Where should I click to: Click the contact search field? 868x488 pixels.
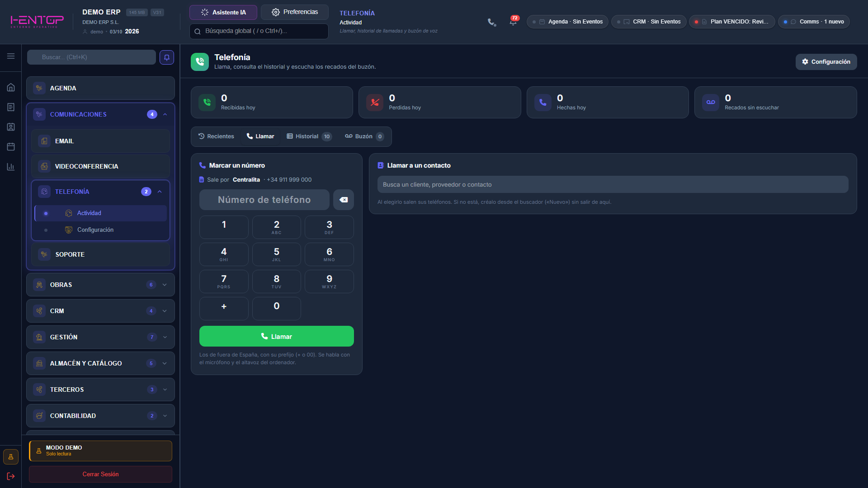click(613, 184)
